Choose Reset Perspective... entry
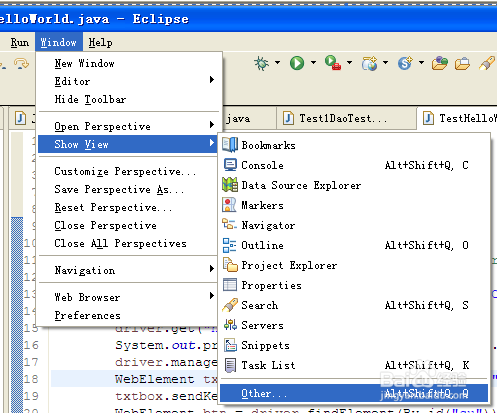 click(113, 207)
